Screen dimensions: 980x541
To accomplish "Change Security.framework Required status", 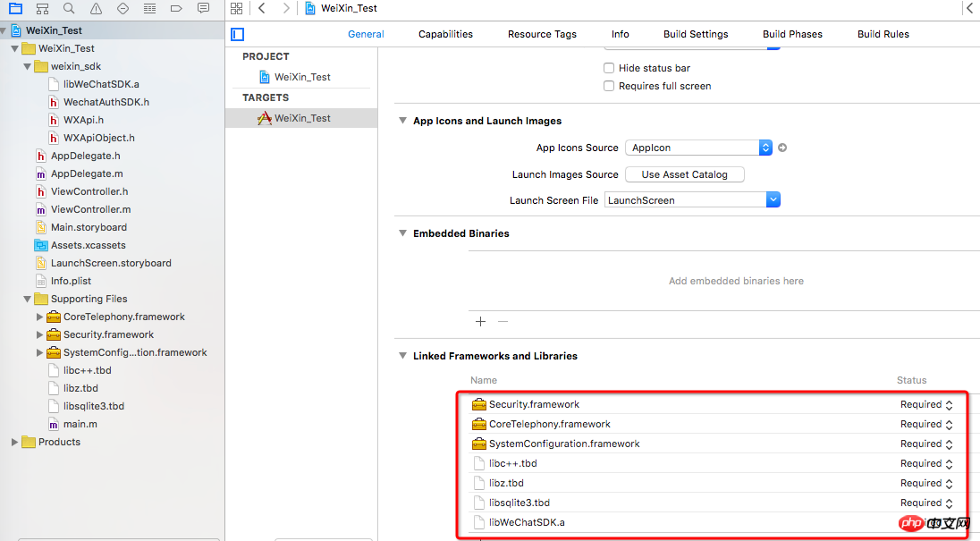I will [x=926, y=405].
